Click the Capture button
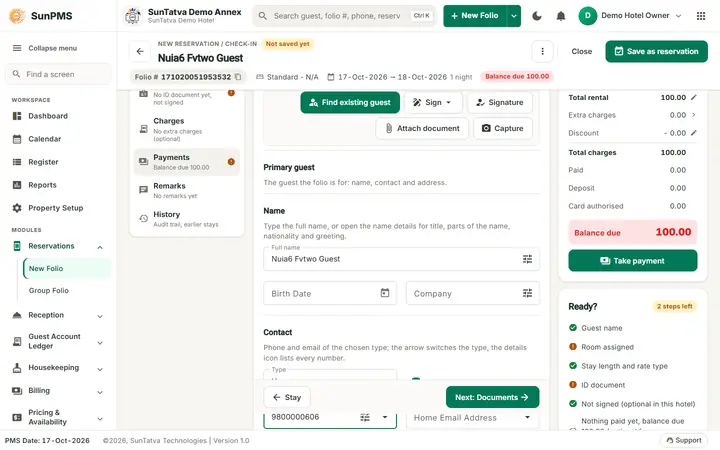Image resolution: width=720 pixels, height=450 pixels. click(x=502, y=129)
